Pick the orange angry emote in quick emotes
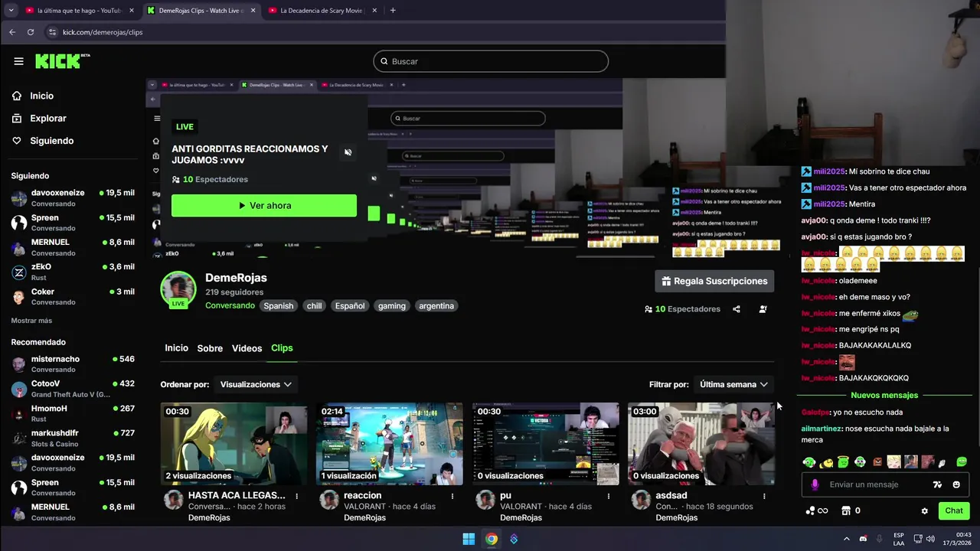Image resolution: width=980 pixels, height=551 pixels. tap(877, 462)
